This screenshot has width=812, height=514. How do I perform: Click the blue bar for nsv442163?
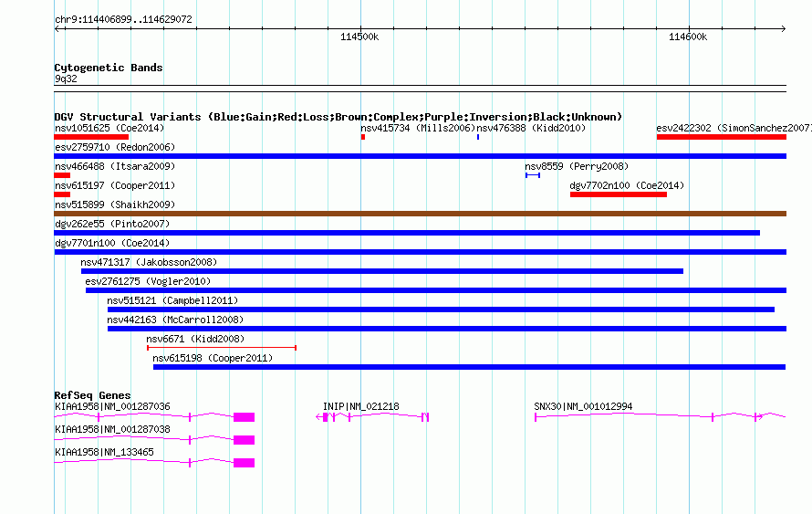tap(447, 329)
